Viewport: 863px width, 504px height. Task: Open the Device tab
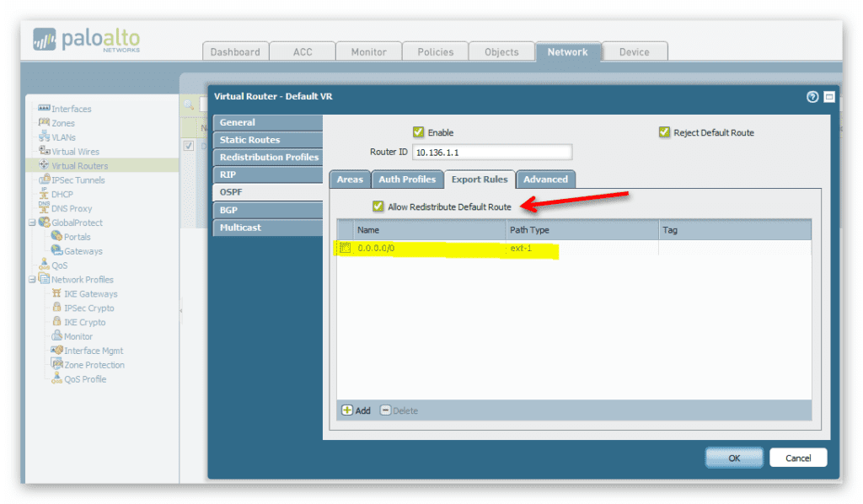click(635, 51)
